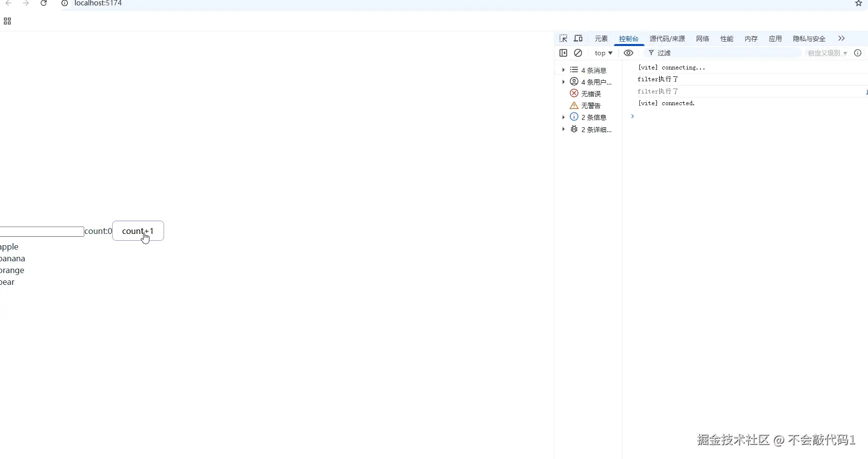
Task: Expand the 2 verbose messages group arrow
Action: point(563,129)
